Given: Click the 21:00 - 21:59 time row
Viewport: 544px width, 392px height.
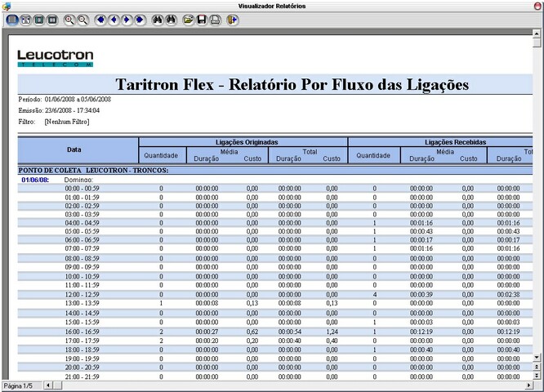Looking at the screenshot, I should pyautogui.click(x=275, y=376).
